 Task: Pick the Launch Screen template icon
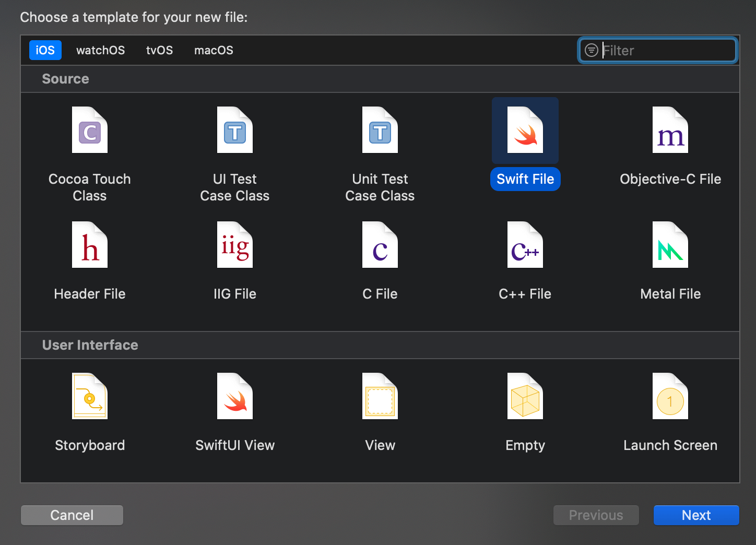pyautogui.click(x=670, y=396)
